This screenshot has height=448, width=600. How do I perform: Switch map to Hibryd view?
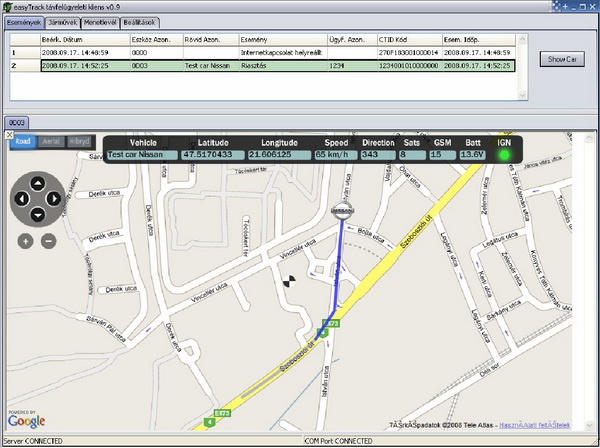click(x=79, y=142)
